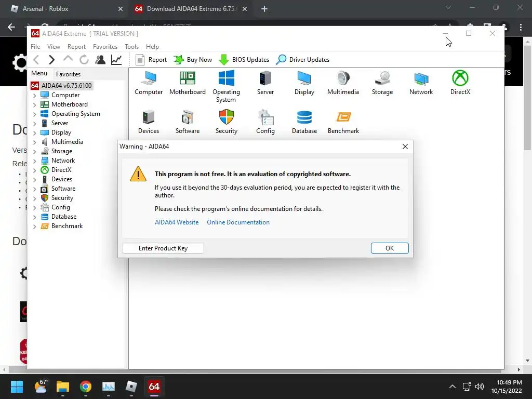Click the taskbar volume icon
Viewport: 532px width, 399px height.
pos(480,387)
